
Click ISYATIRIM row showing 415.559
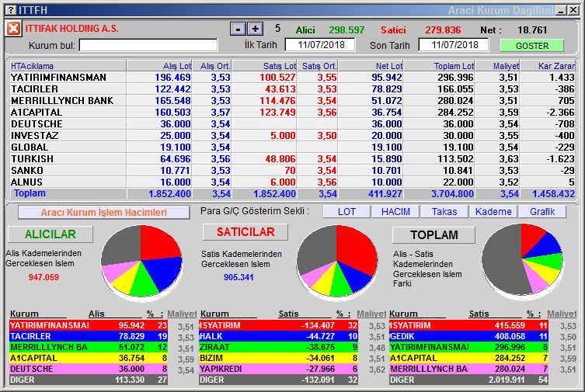469,325
